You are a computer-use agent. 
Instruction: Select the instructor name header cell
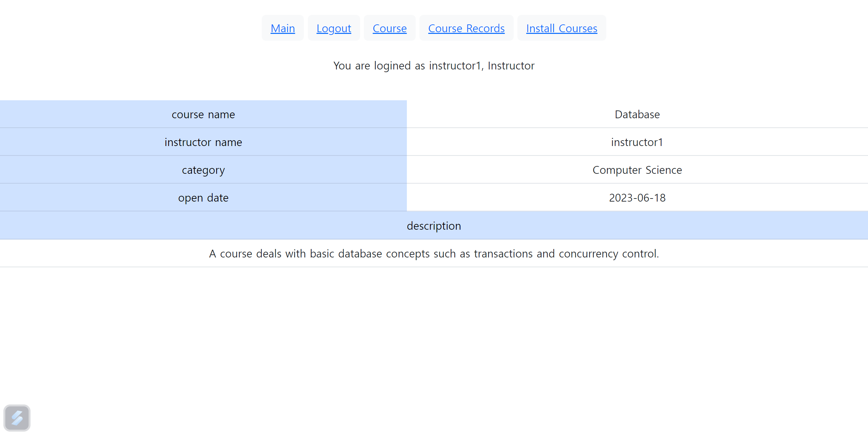[x=203, y=142]
